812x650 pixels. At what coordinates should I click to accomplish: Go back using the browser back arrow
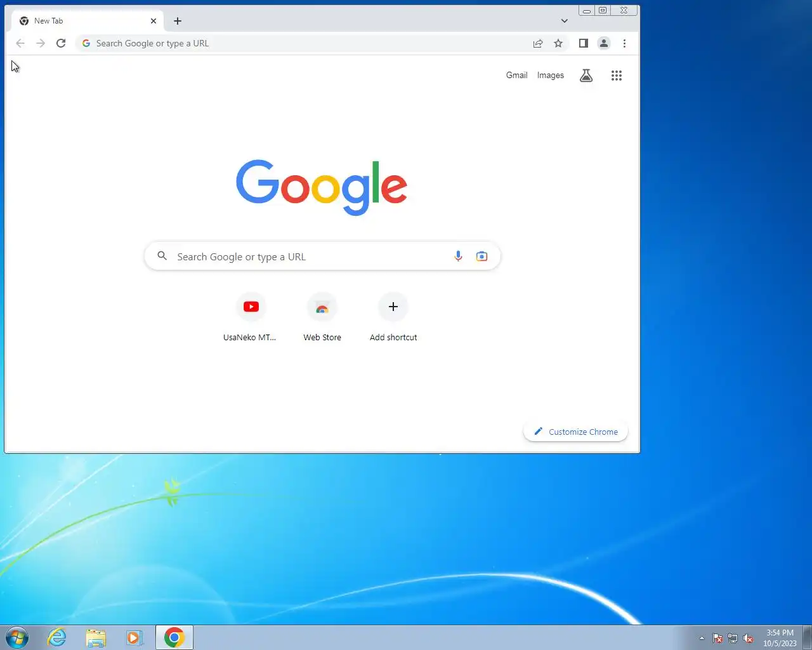pos(20,43)
